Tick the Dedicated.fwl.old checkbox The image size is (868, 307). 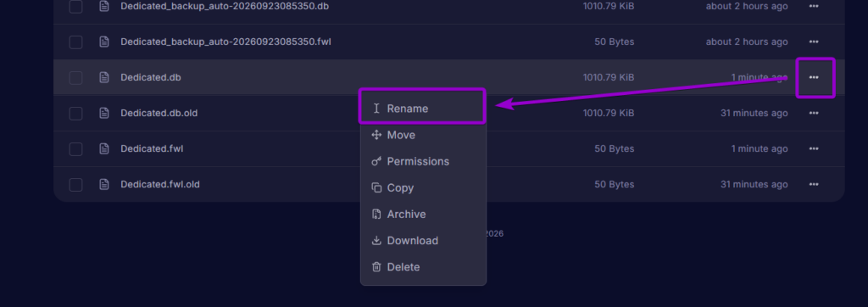click(x=75, y=184)
